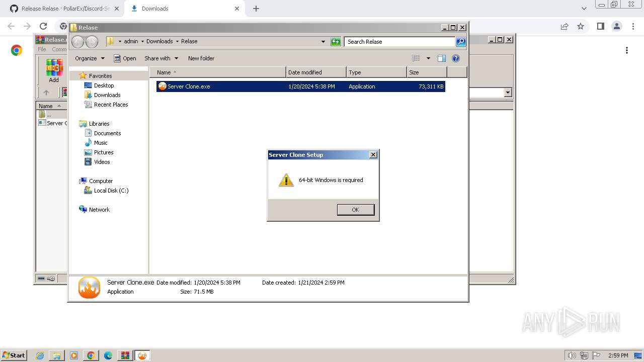
Task: Open Local Disk (C:)
Action: [x=111, y=191]
